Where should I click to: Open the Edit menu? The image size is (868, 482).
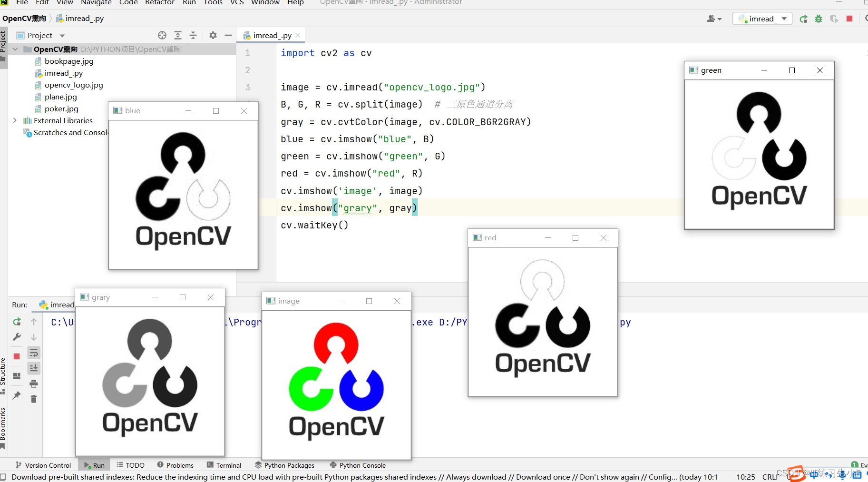(42, 2)
